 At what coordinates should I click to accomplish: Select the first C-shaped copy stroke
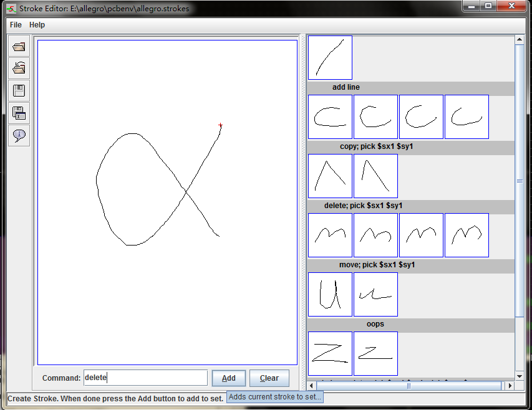click(330, 117)
